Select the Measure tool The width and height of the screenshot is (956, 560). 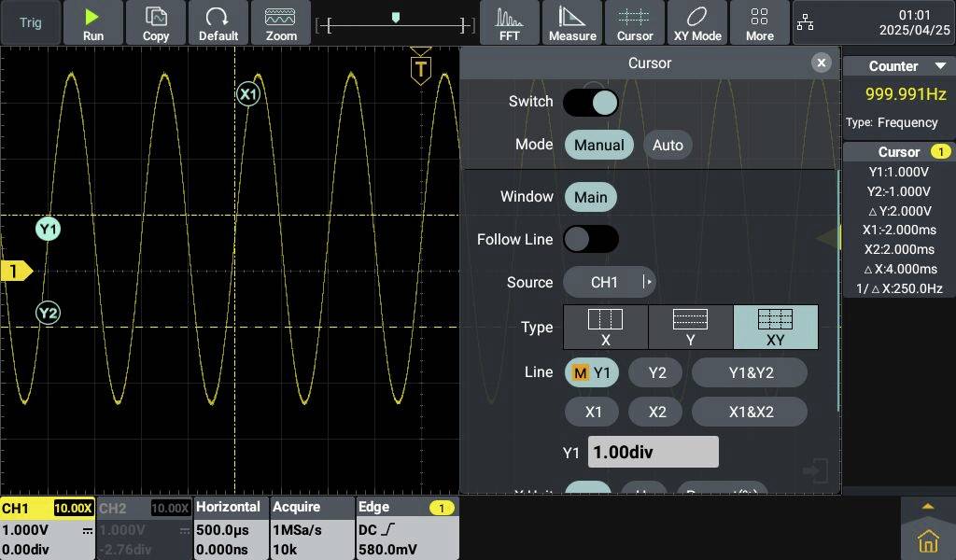point(572,21)
